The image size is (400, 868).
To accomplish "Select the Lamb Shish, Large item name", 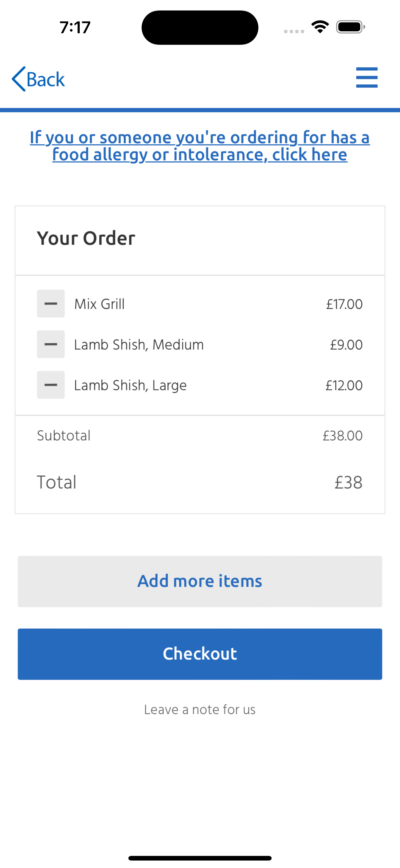I will [x=130, y=386].
